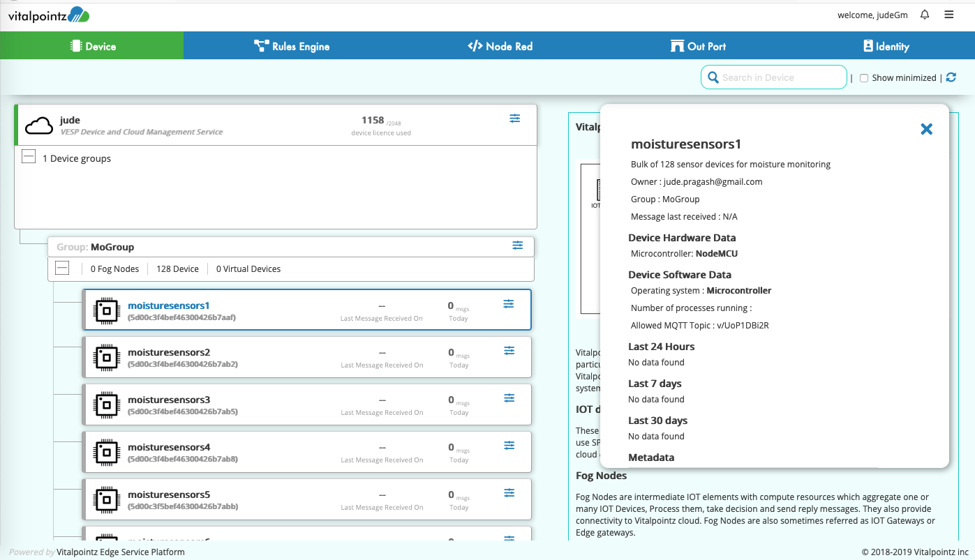Click the Metadata heading in popup
This screenshot has height=560, width=975.
(x=651, y=457)
